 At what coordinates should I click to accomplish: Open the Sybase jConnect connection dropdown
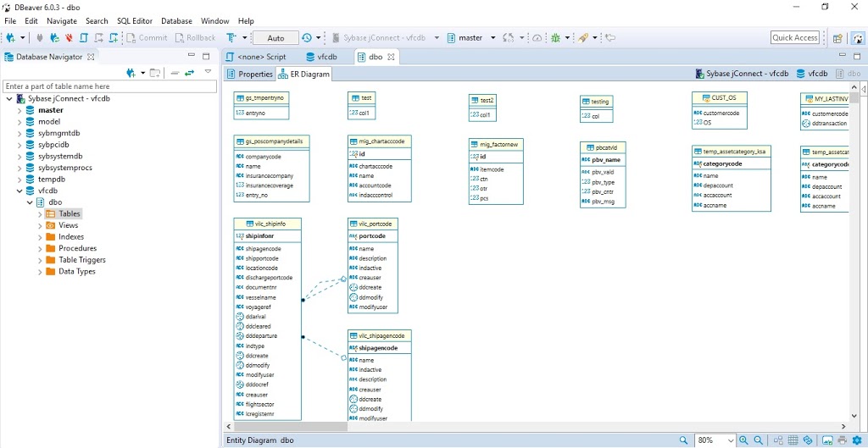pyautogui.click(x=437, y=37)
